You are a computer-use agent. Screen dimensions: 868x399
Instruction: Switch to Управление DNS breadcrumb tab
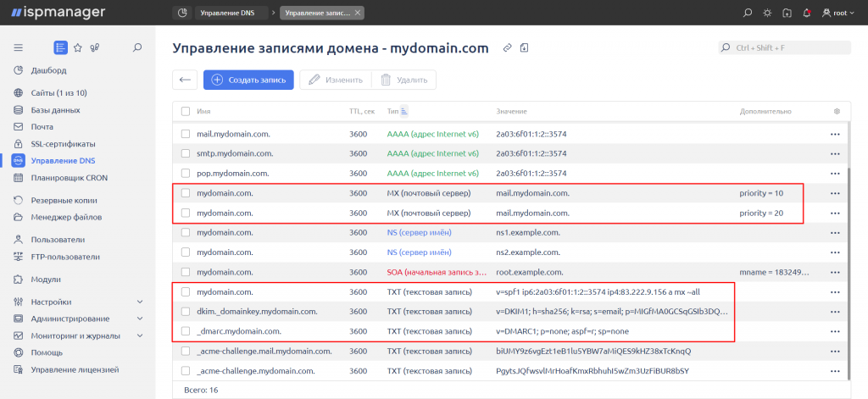(231, 13)
